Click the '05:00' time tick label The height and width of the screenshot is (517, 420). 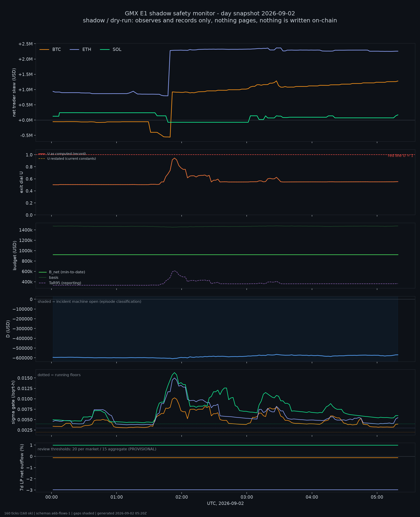(x=377, y=497)
